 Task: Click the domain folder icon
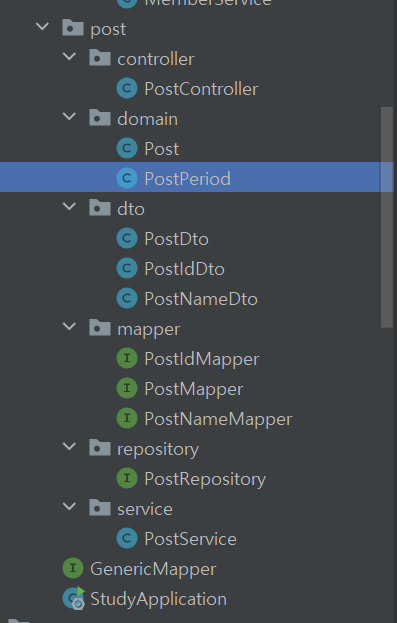pos(100,118)
